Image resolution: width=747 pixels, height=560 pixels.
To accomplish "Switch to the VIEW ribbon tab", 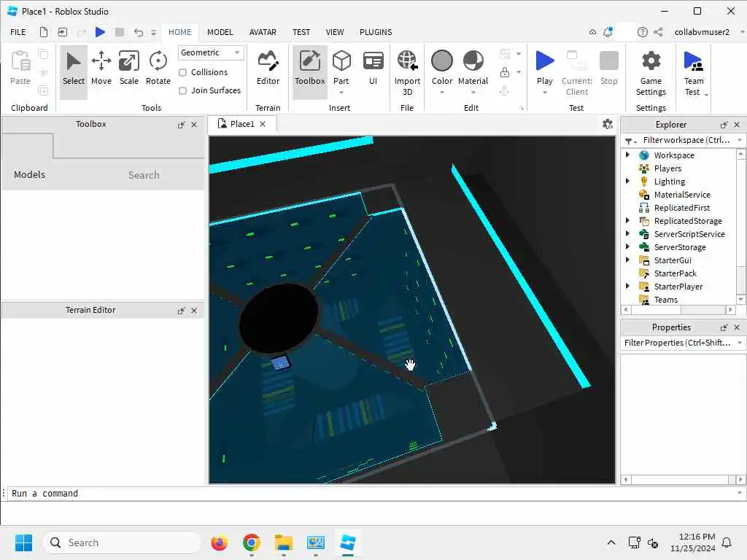I will tap(334, 32).
